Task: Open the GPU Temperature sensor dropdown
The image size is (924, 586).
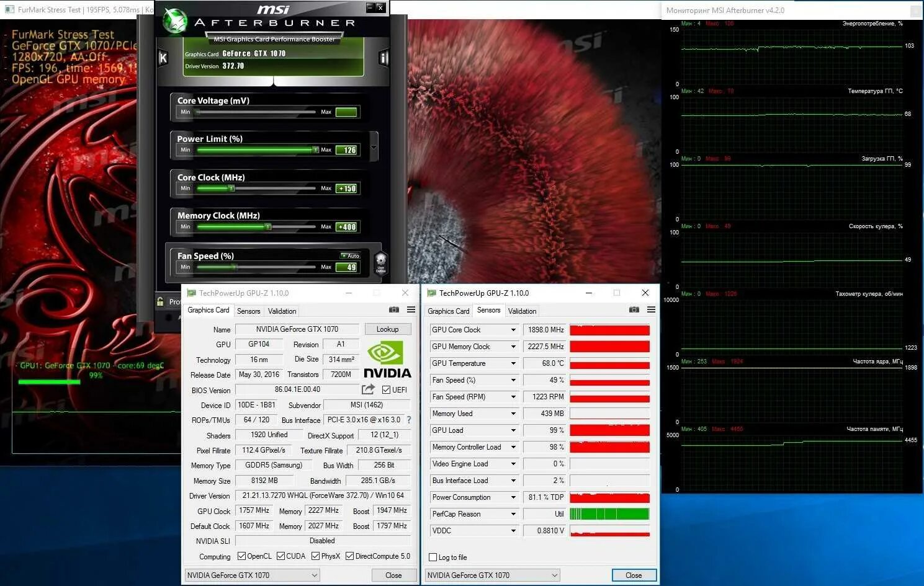Action: click(x=513, y=363)
